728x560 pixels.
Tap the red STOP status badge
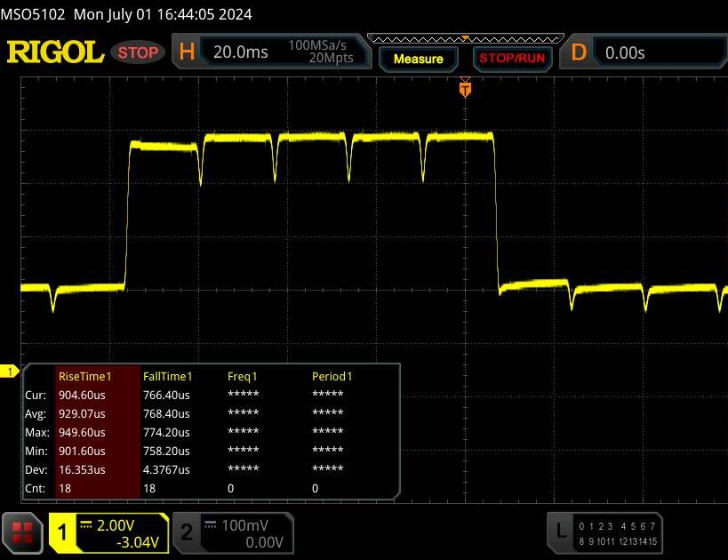[138, 52]
